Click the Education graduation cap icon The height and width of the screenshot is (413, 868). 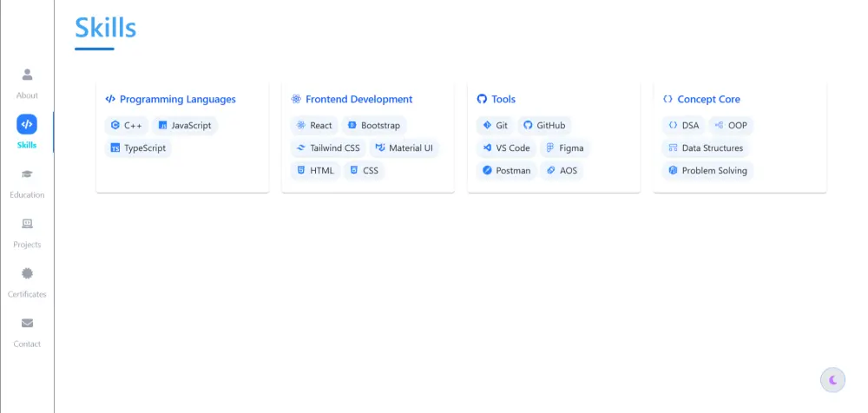[27, 174]
